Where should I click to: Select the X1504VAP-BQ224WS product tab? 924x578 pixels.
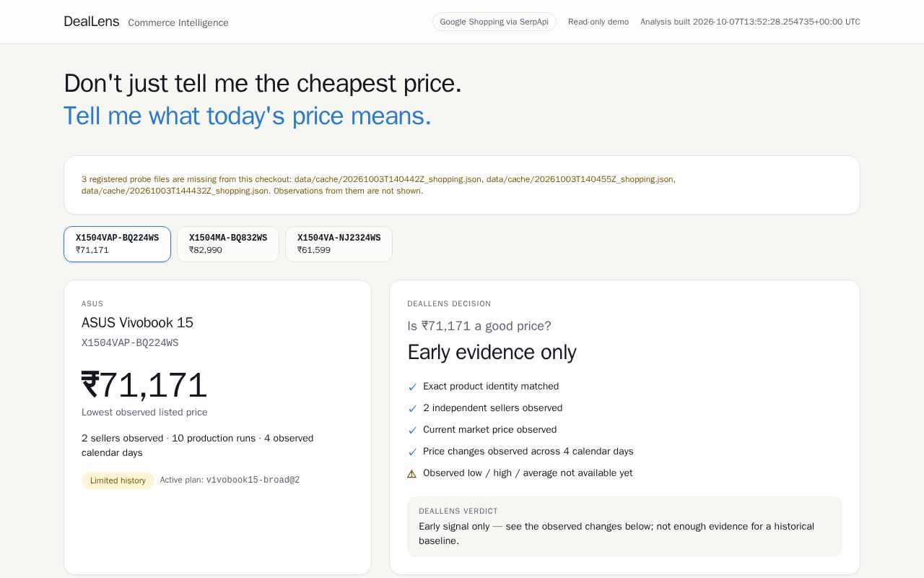point(117,244)
